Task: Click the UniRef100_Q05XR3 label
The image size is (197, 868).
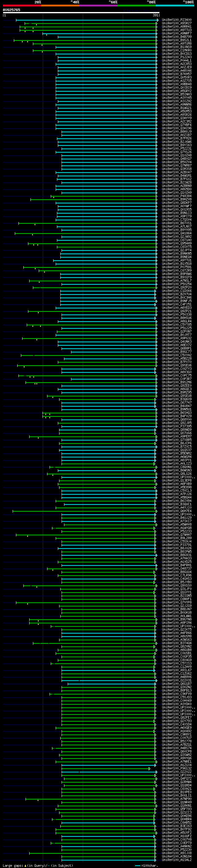Action: (x=176, y=78)
